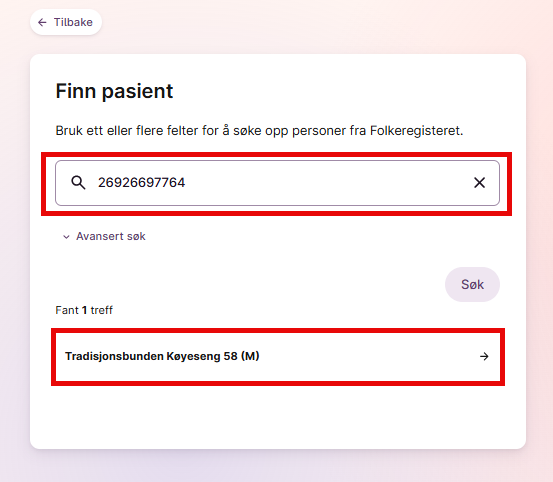Select the patient name text in result row
Screen dimensions: 553x482
coord(162,356)
